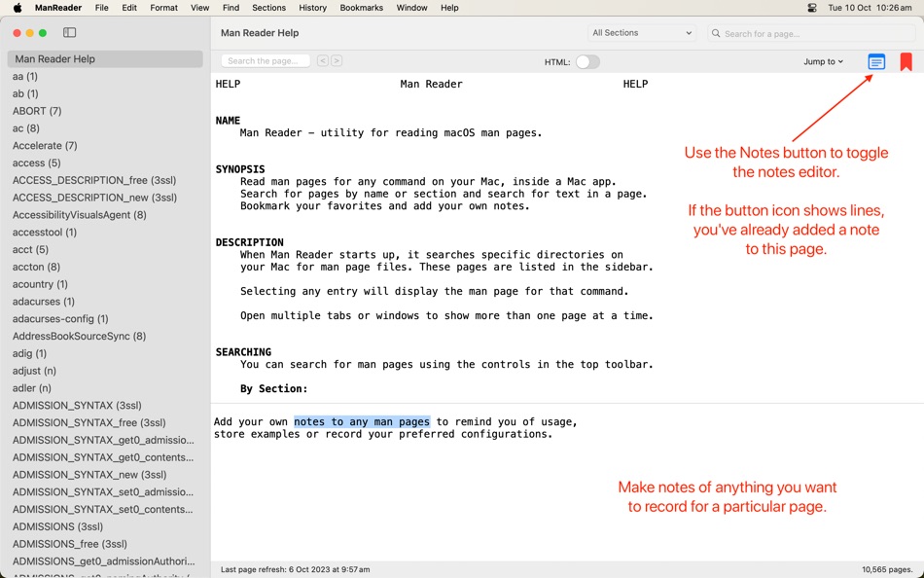Open Control Center in the menu bar

(x=812, y=8)
